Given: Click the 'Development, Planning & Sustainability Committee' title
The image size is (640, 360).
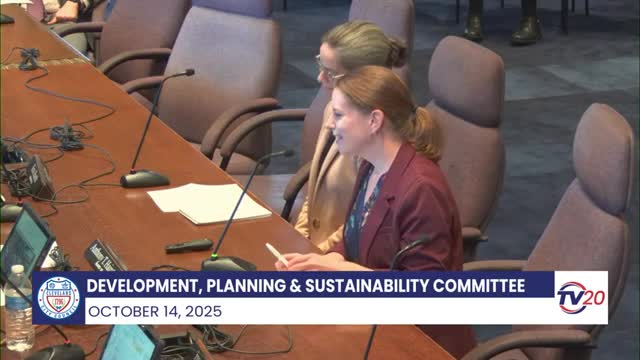Looking at the screenshot, I should [x=306, y=286].
